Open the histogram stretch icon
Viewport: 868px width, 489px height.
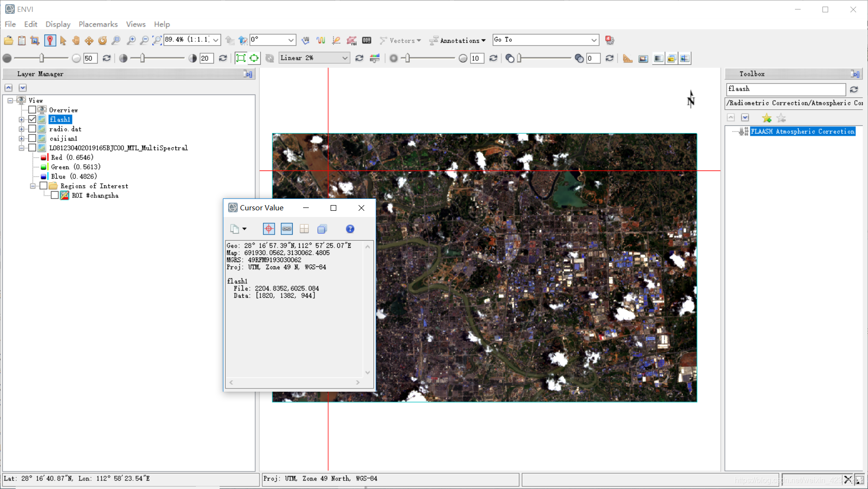point(375,58)
